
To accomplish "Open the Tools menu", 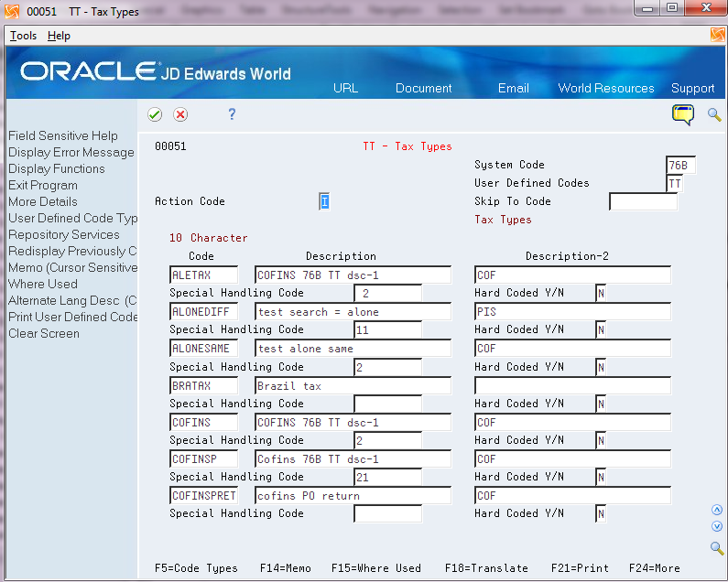I will [x=23, y=36].
